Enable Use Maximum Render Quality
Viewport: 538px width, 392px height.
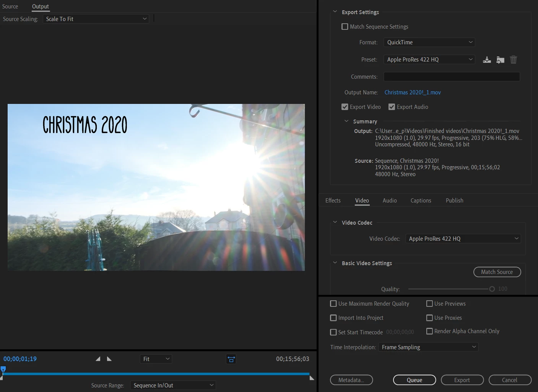(x=333, y=304)
